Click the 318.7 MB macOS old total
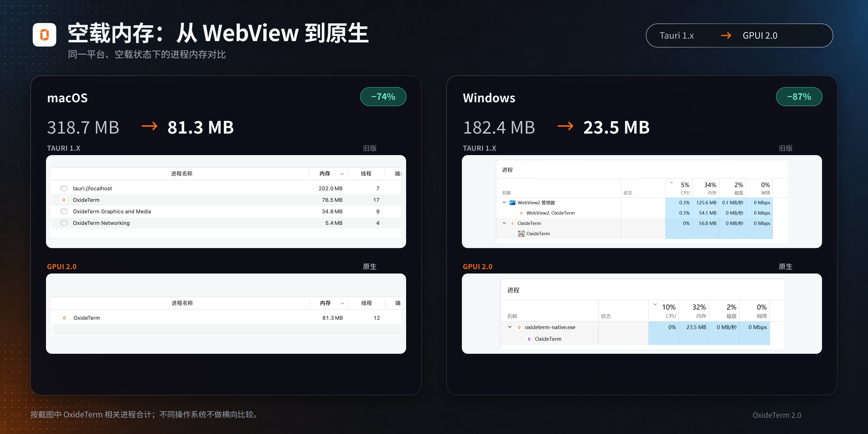This screenshot has width=868, height=434. click(x=83, y=127)
